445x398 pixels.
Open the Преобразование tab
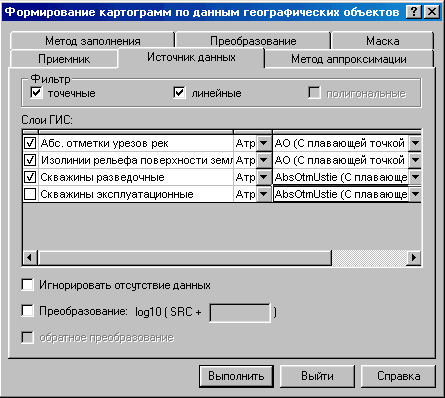tap(253, 41)
